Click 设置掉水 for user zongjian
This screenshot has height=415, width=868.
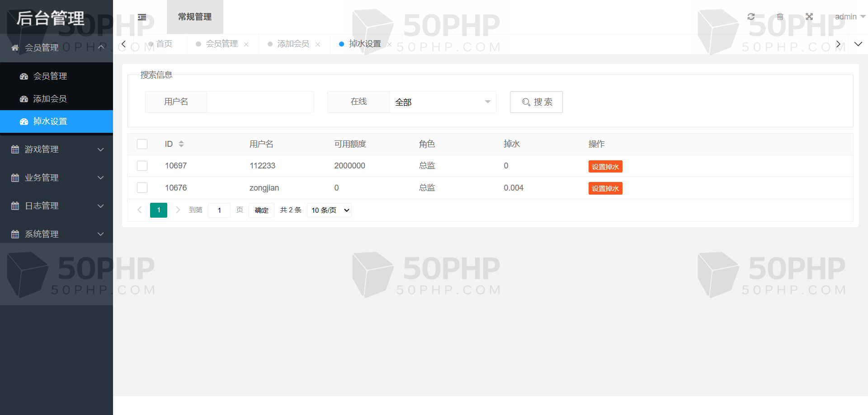click(x=605, y=188)
